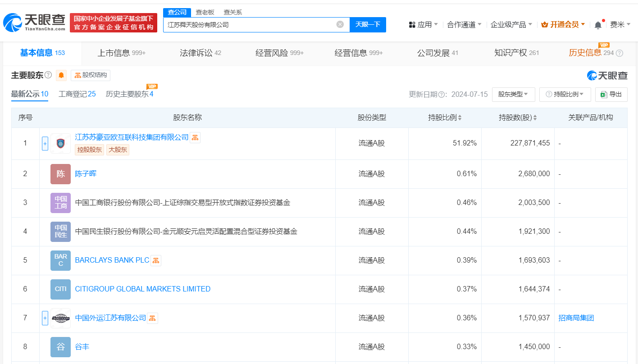The height and width of the screenshot is (364, 638).
Task: Click the 中国民生银行 金元顺安 fund shareholder name
Action: [x=186, y=232]
